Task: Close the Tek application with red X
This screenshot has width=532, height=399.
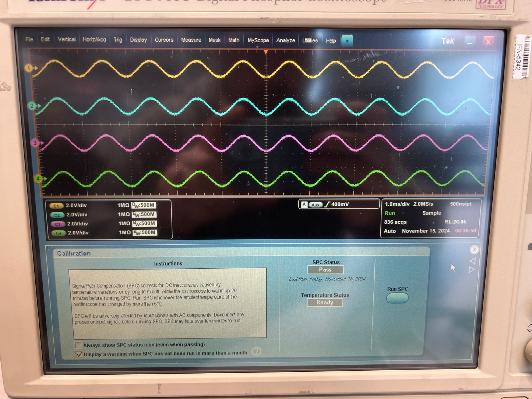Action: 488,42
